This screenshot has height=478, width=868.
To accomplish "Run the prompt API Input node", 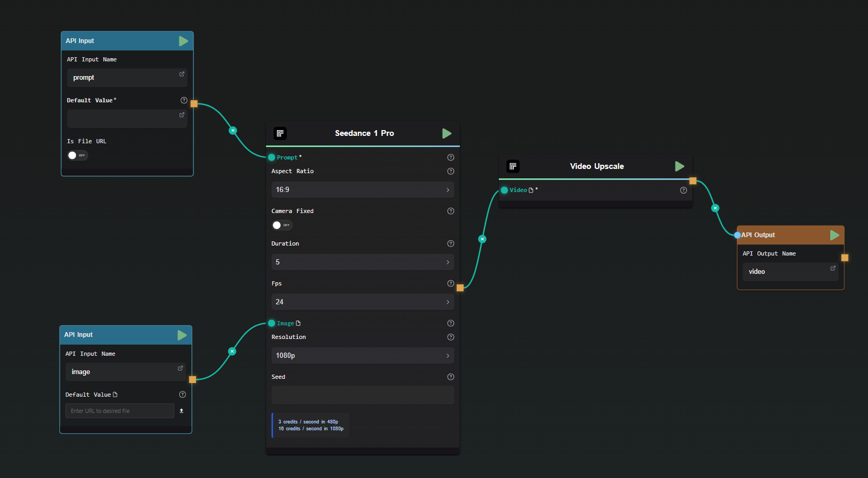I will 183,40.
